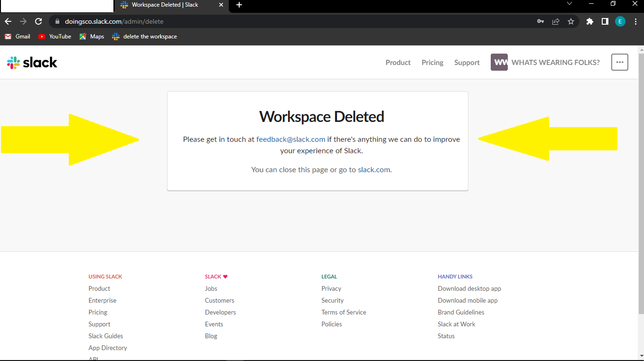
Task: Click the WW workspace avatar icon
Action: 499,62
